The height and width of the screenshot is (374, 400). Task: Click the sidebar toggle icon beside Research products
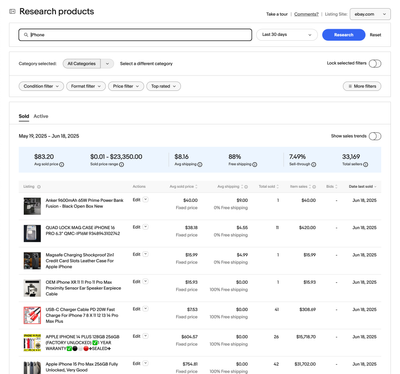click(x=12, y=12)
